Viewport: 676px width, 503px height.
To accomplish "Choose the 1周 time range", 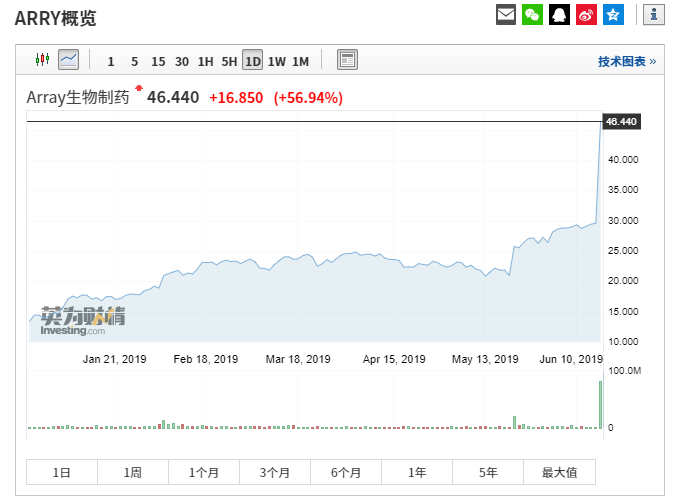I will tap(133, 472).
